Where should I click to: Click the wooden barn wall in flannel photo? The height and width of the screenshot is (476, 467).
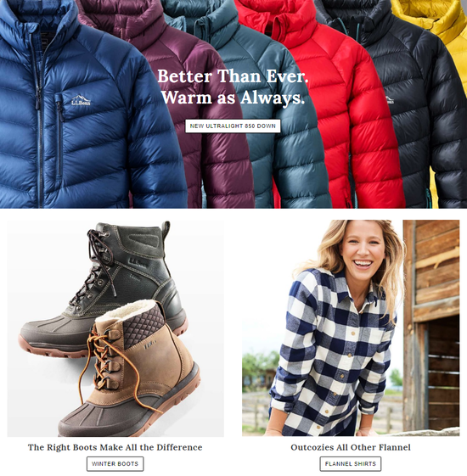click(431, 325)
